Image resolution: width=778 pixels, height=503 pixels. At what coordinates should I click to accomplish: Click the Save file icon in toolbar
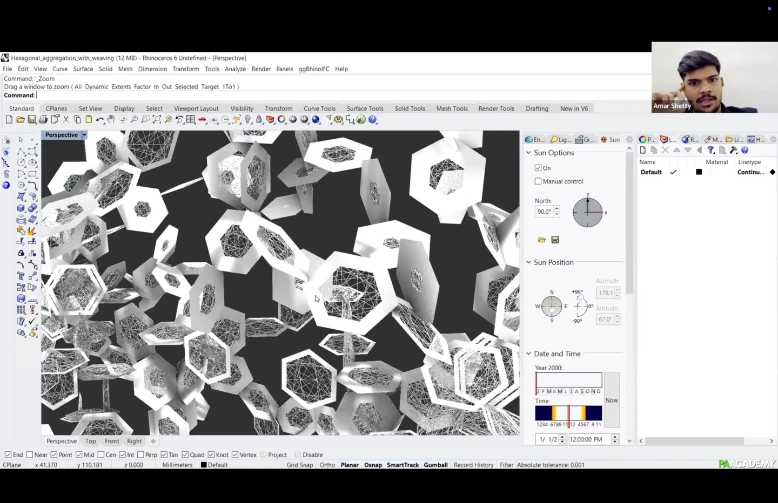pos(31,120)
